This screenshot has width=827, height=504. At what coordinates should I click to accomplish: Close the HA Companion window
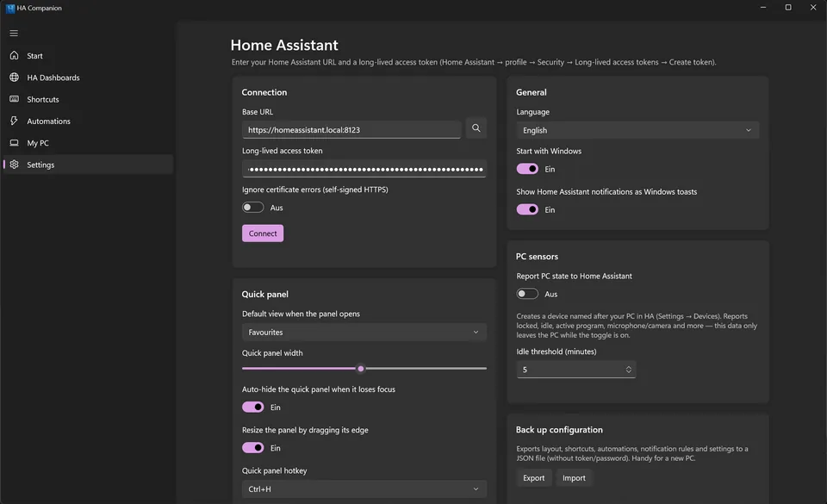coord(813,8)
